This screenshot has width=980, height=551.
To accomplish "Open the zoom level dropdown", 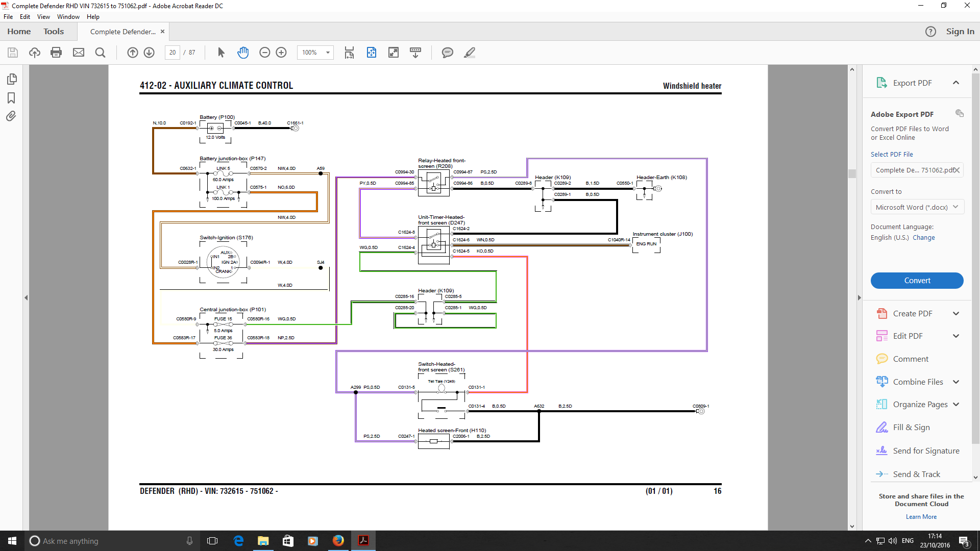I will point(328,53).
